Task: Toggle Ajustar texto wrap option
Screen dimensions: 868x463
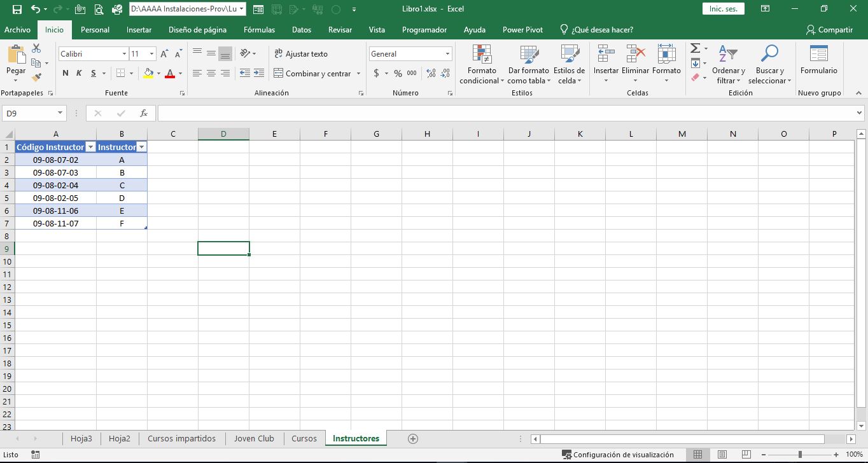Action: 300,54
